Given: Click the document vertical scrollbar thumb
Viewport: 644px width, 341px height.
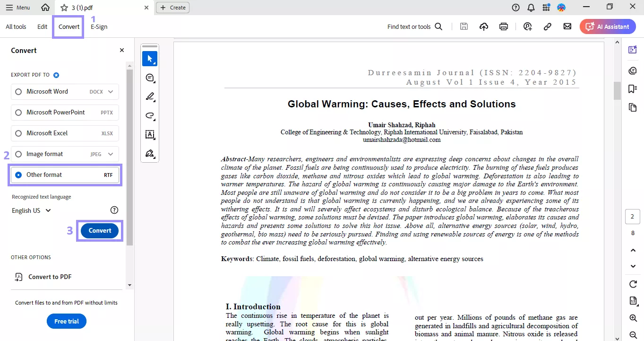Looking at the screenshot, I should click(x=617, y=91).
